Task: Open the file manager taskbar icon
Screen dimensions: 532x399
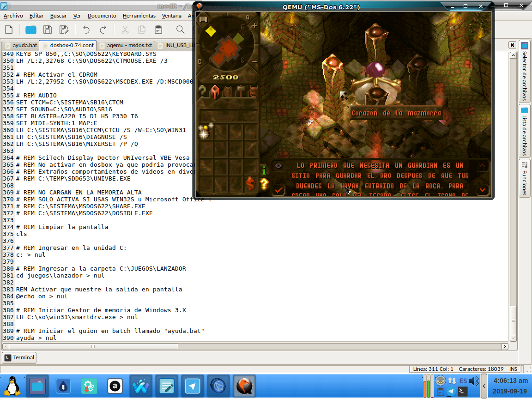Action: tap(37, 386)
